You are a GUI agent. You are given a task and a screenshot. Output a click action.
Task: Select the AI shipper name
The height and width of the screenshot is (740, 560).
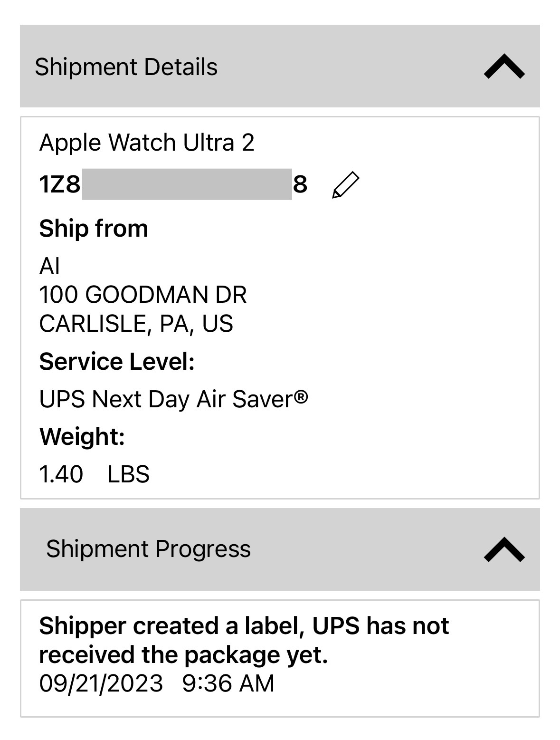pyautogui.click(x=49, y=266)
